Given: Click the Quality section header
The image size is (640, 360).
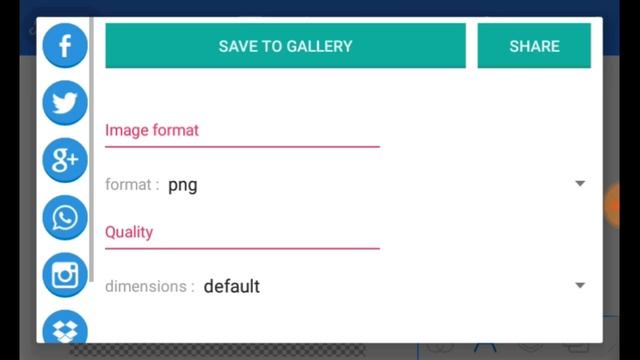Looking at the screenshot, I should 129,232.
